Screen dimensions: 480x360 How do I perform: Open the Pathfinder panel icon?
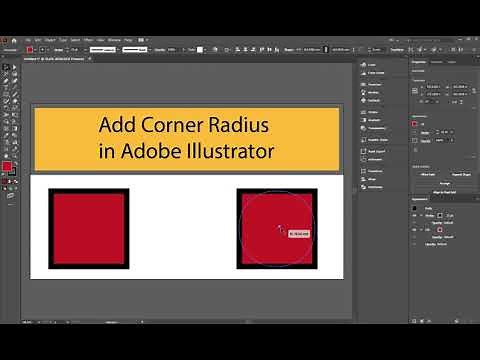[x=363, y=187]
